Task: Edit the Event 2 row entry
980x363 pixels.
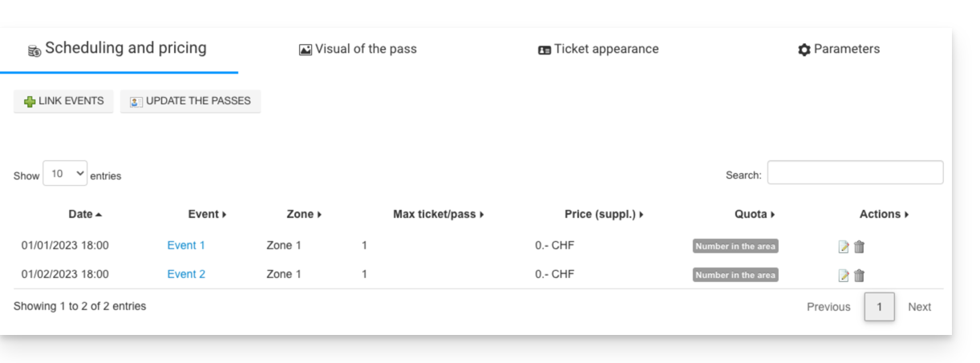Action: point(844,276)
